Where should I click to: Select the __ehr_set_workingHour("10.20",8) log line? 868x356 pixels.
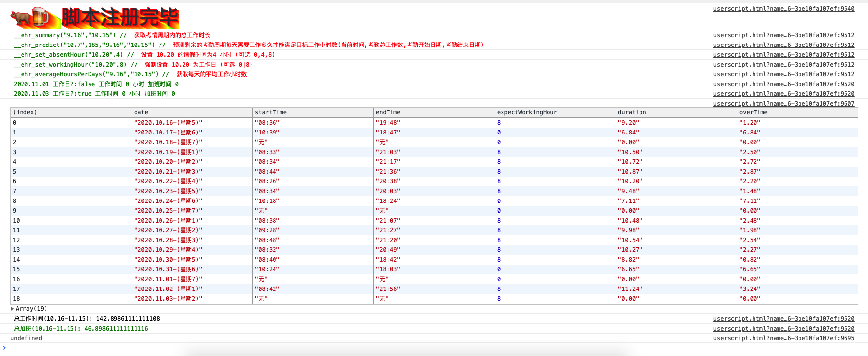(133, 65)
